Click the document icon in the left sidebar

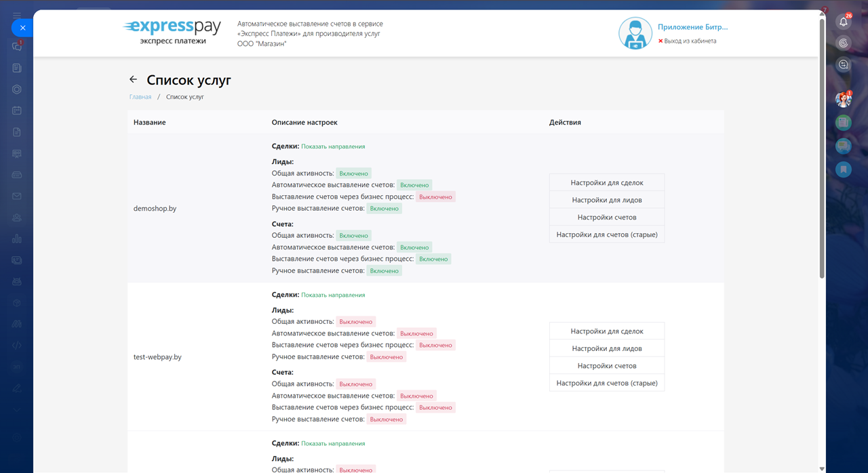tap(17, 132)
